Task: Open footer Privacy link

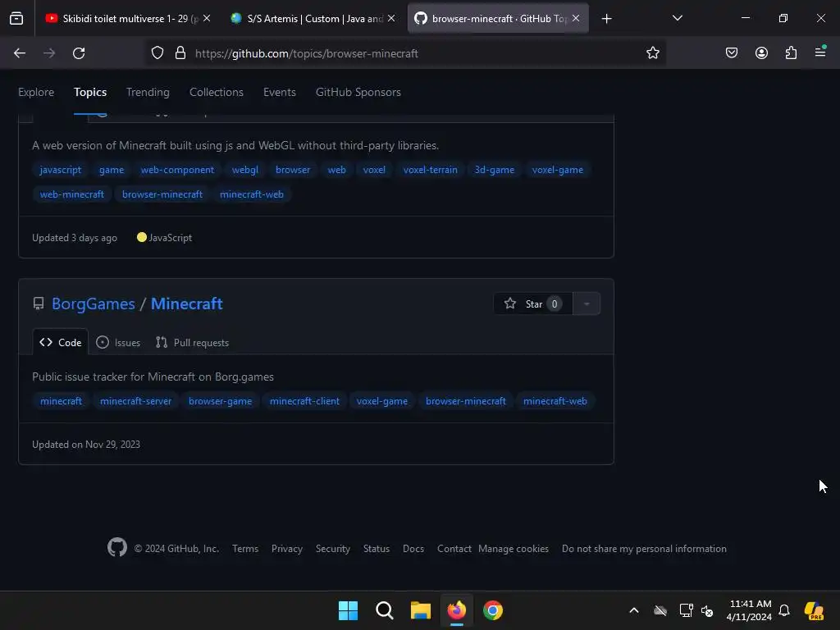Action: pos(286,549)
